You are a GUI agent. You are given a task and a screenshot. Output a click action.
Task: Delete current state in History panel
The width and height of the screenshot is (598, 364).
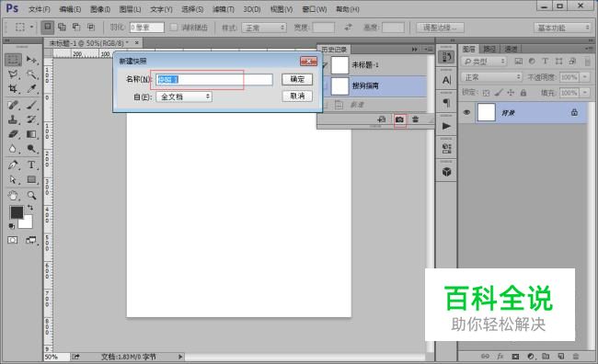click(415, 119)
